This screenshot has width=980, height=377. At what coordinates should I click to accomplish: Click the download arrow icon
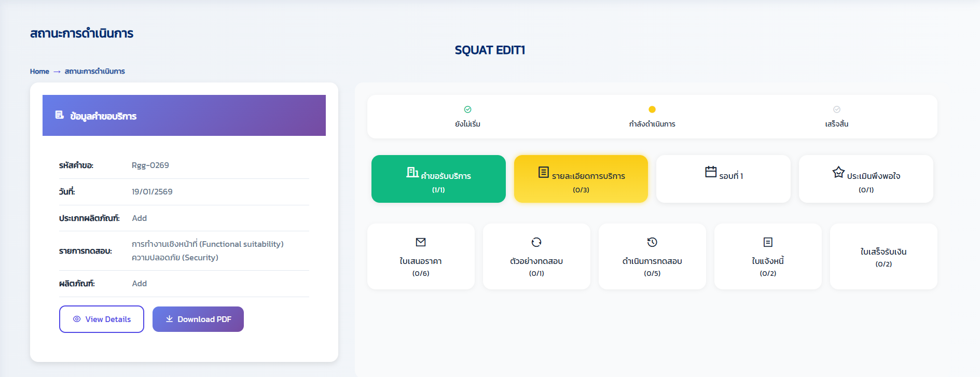point(169,319)
